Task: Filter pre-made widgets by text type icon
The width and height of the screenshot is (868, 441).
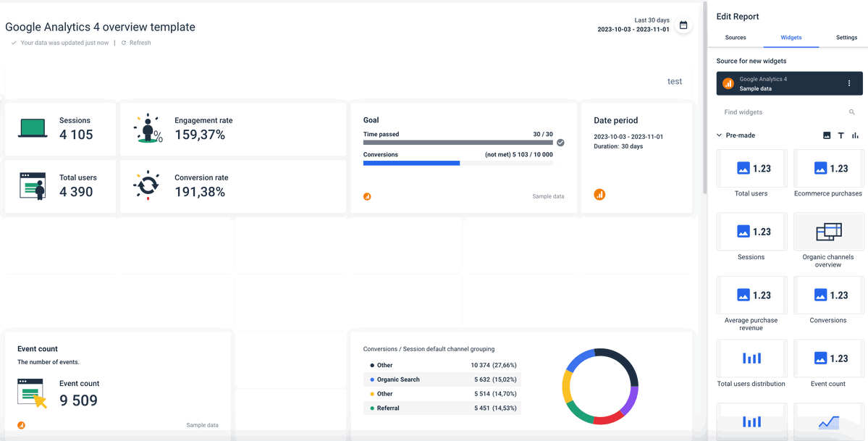Action: [841, 135]
